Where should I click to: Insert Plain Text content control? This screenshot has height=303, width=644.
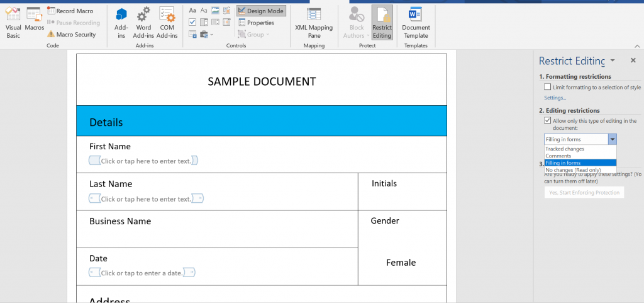point(204,11)
